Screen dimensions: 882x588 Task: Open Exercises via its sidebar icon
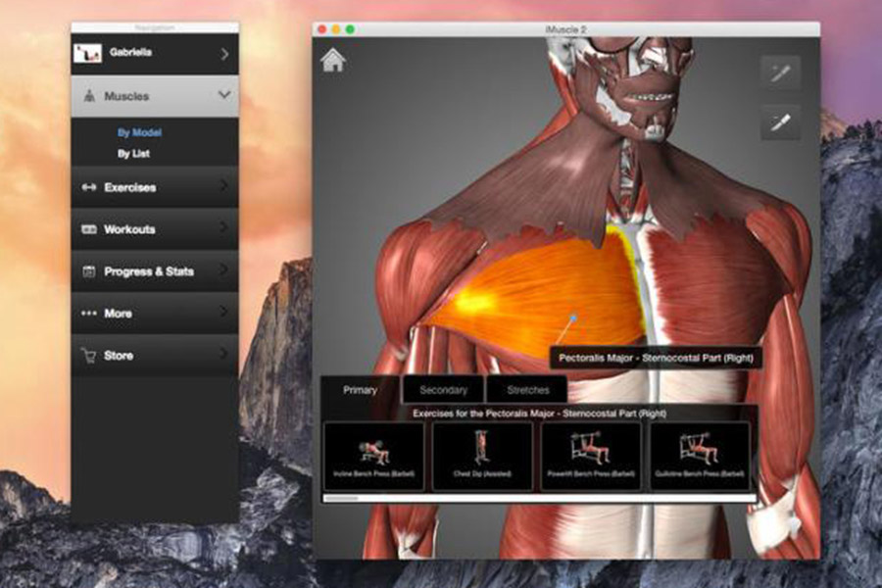pyautogui.click(x=87, y=187)
